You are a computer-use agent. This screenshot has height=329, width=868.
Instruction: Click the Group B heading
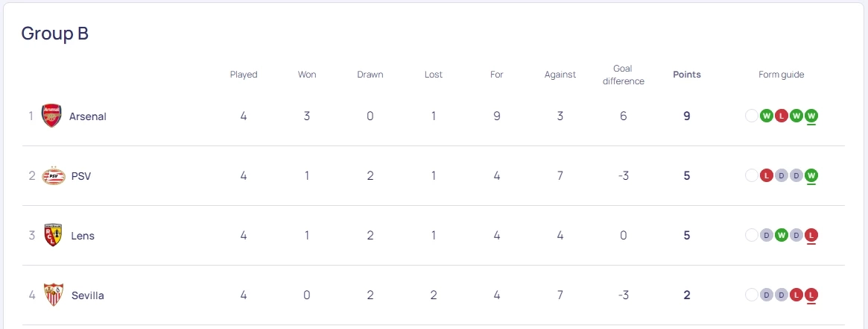(55, 34)
